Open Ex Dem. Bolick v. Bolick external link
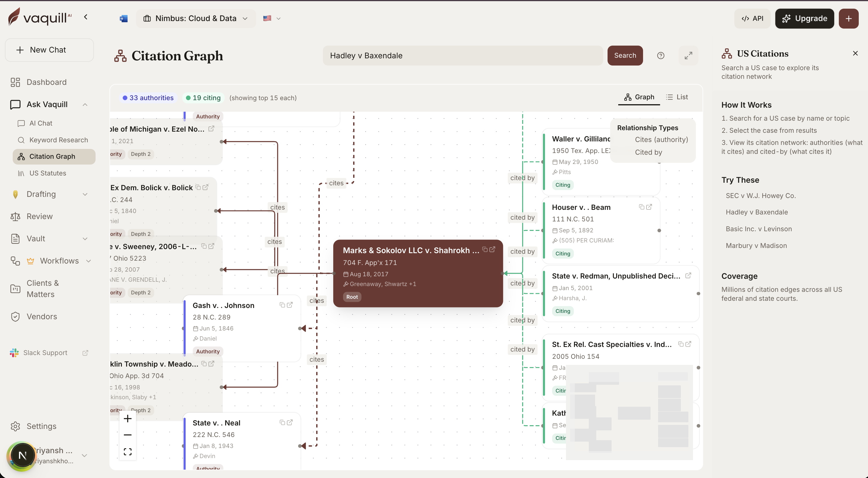868x478 pixels. 206,187
